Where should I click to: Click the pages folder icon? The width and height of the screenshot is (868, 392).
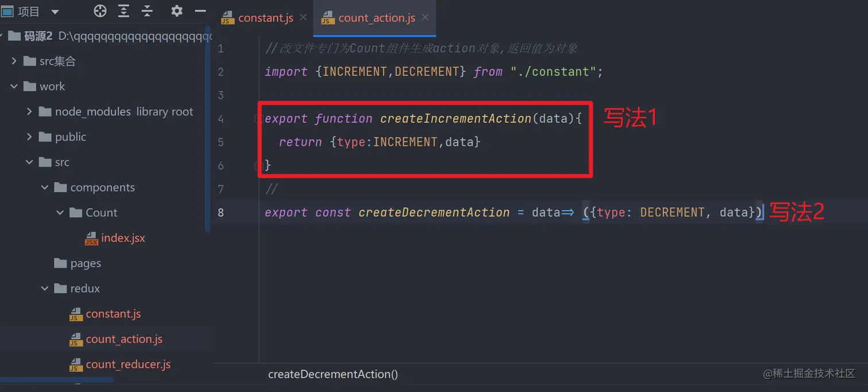point(60,263)
